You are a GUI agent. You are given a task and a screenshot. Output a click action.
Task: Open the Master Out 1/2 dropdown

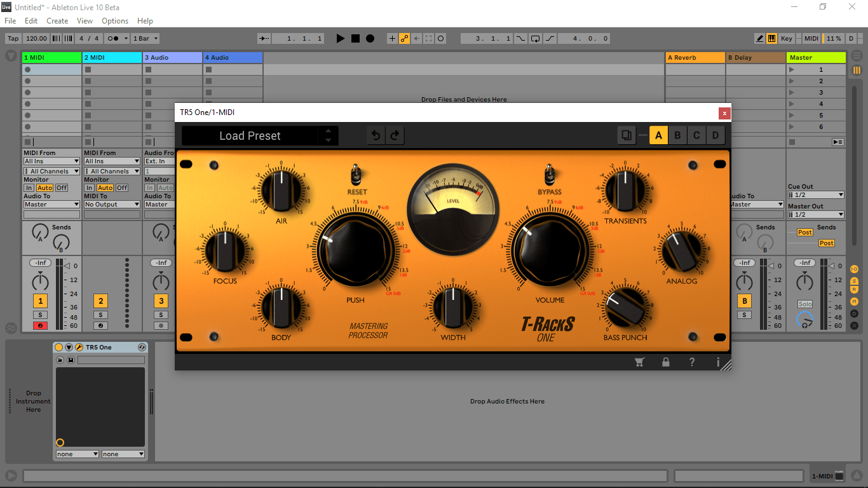pyautogui.click(x=816, y=215)
